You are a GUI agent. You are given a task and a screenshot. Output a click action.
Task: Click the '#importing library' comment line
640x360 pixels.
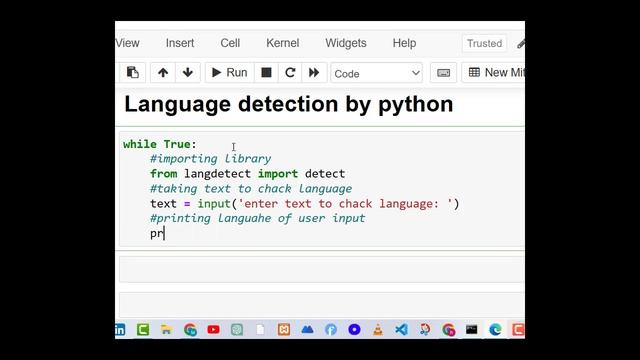210,159
